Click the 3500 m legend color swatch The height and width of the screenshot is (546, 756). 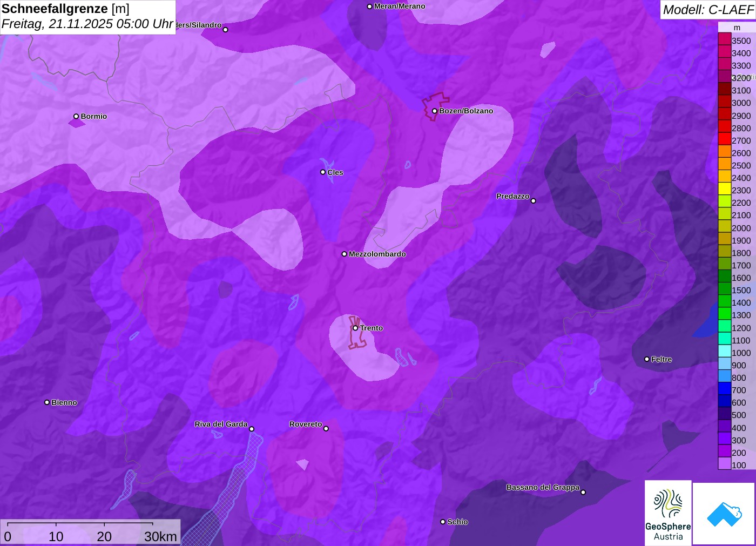[x=725, y=39]
